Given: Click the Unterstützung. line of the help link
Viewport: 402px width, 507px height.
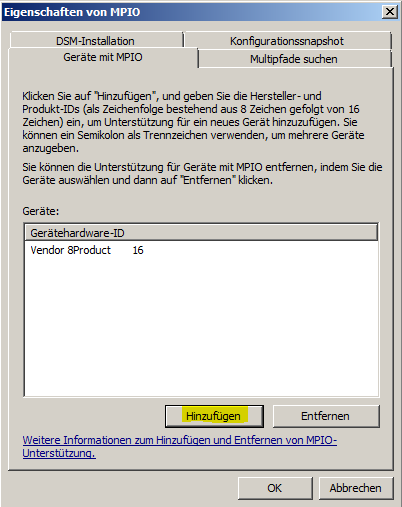Looking at the screenshot, I should pyautogui.click(x=59, y=453).
